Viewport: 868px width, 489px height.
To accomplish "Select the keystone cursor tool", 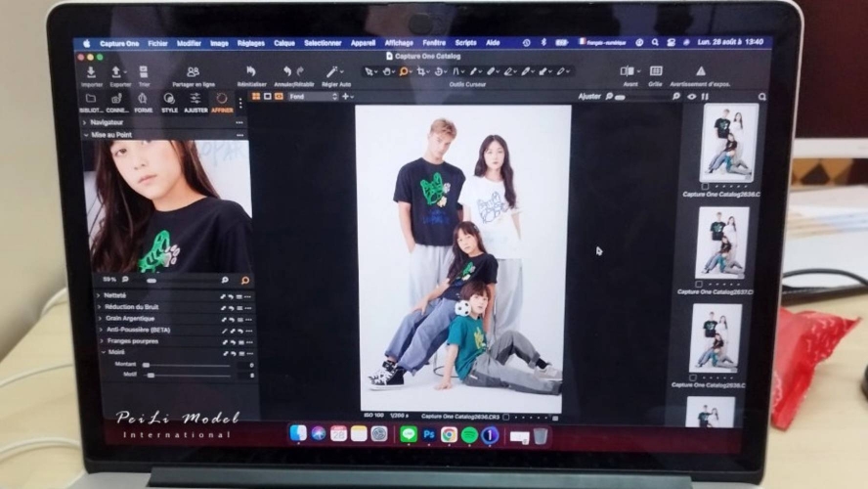I will [x=456, y=71].
